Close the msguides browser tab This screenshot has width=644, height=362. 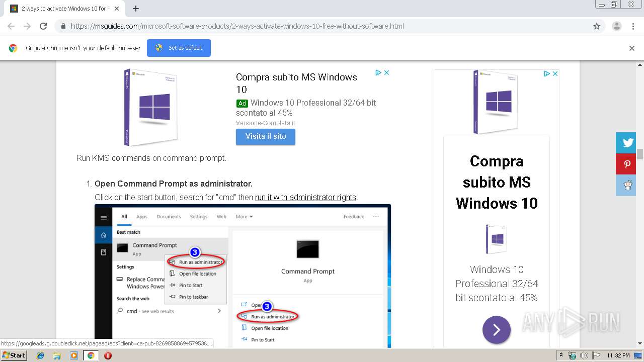117,9
